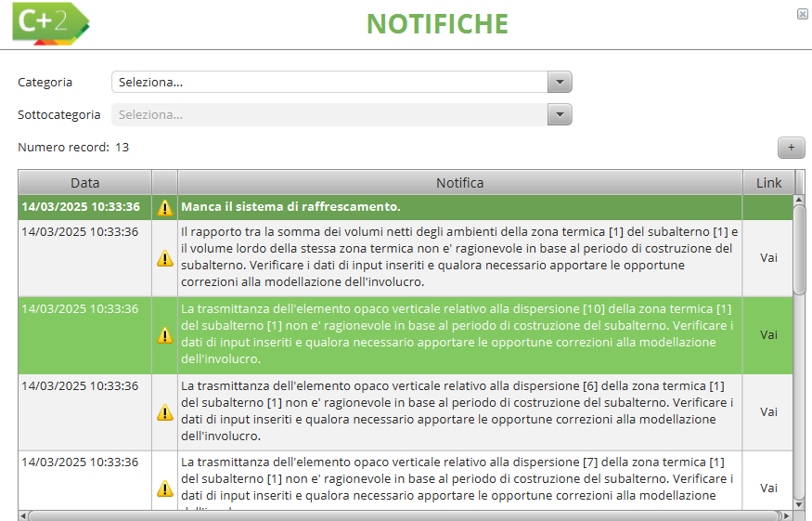
Task: Click warning icon in volumi netti notification row
Action: point(164,258)
